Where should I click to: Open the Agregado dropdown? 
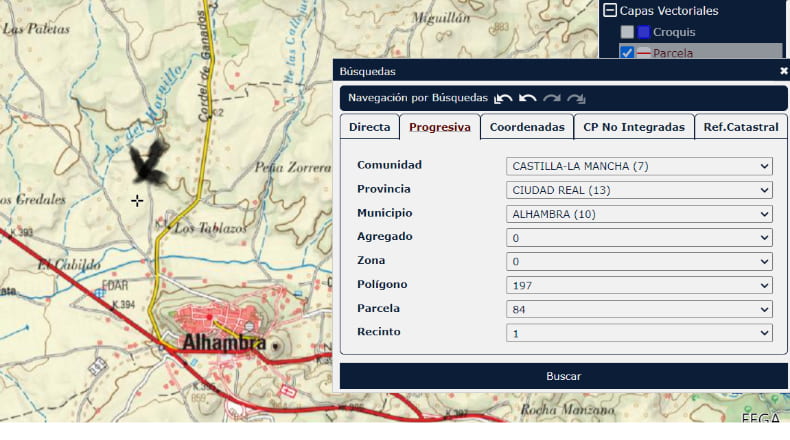tap(639, 238)
